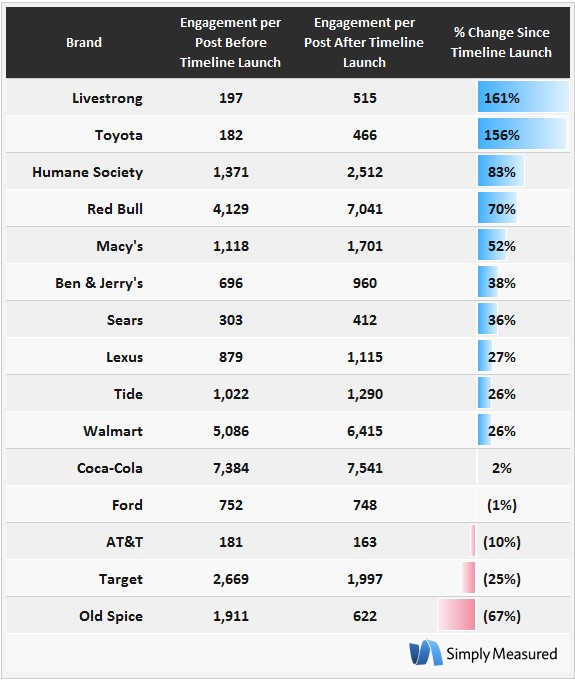Select the Simply Measured text link
Screen dimensions: 575x680
502,654
